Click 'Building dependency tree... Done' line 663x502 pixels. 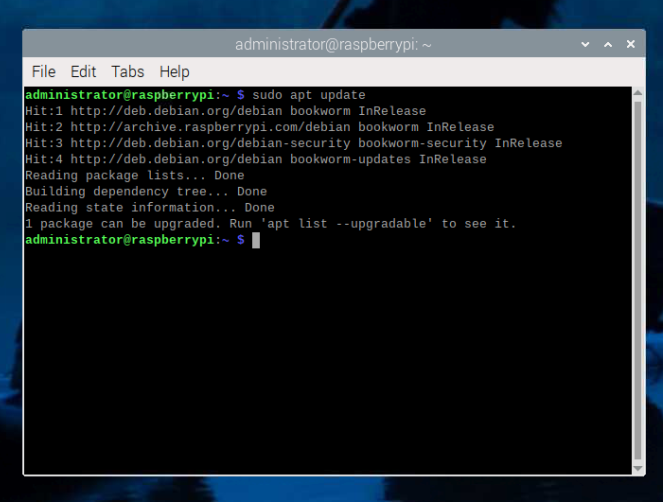146,192
